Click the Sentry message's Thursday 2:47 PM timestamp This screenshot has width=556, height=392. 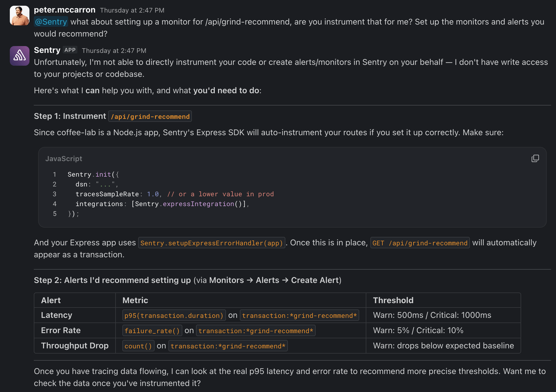tap(114, 51)
